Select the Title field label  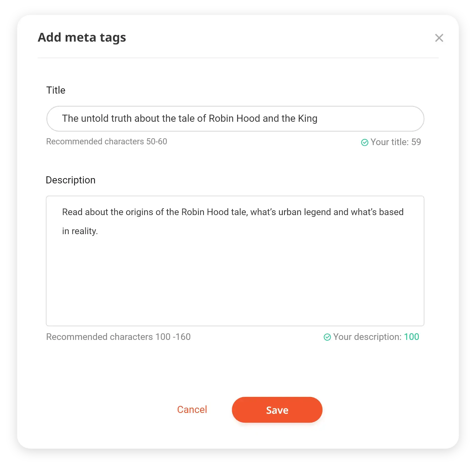[56, 90]
